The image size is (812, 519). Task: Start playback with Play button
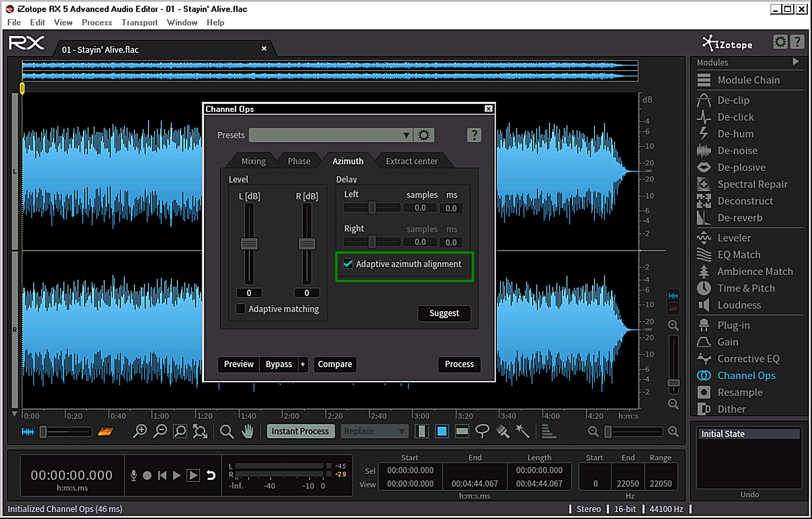tap(176, 475)
